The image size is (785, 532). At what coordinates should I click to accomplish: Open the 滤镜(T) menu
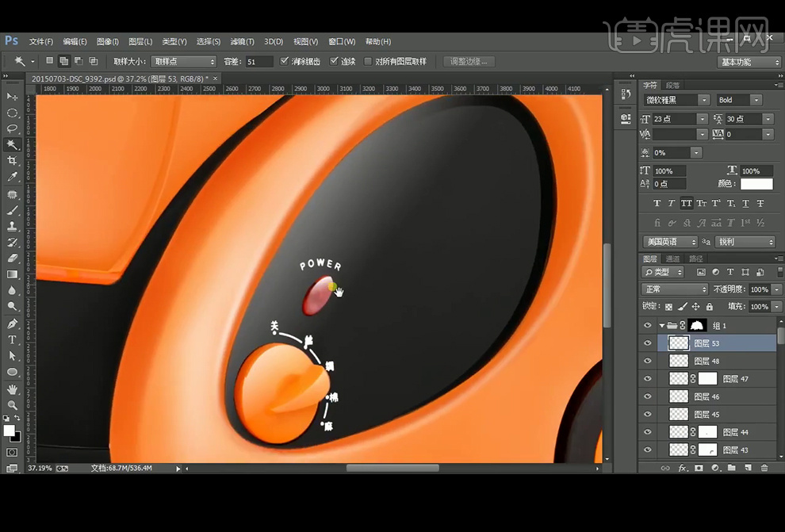(x=243, y=41)
